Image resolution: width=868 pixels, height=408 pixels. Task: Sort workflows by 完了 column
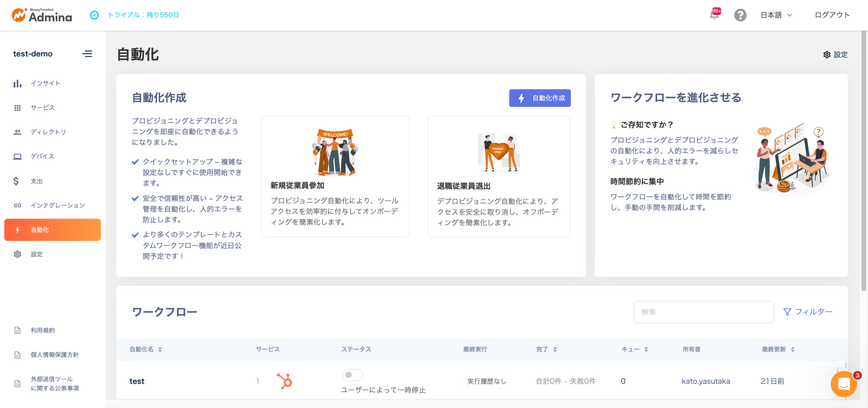(555, 349)
